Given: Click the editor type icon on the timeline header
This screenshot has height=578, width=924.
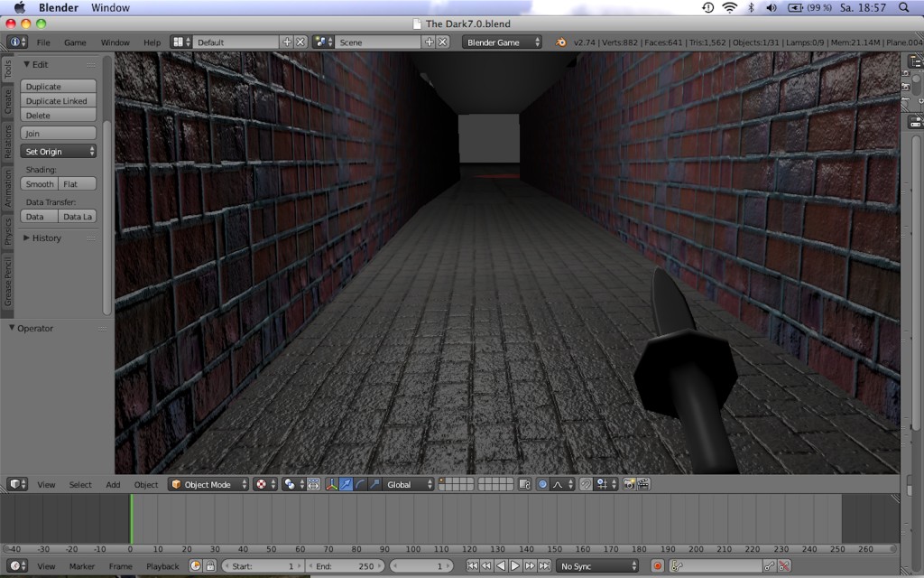Looking at the screenshot, I should 14,566.
